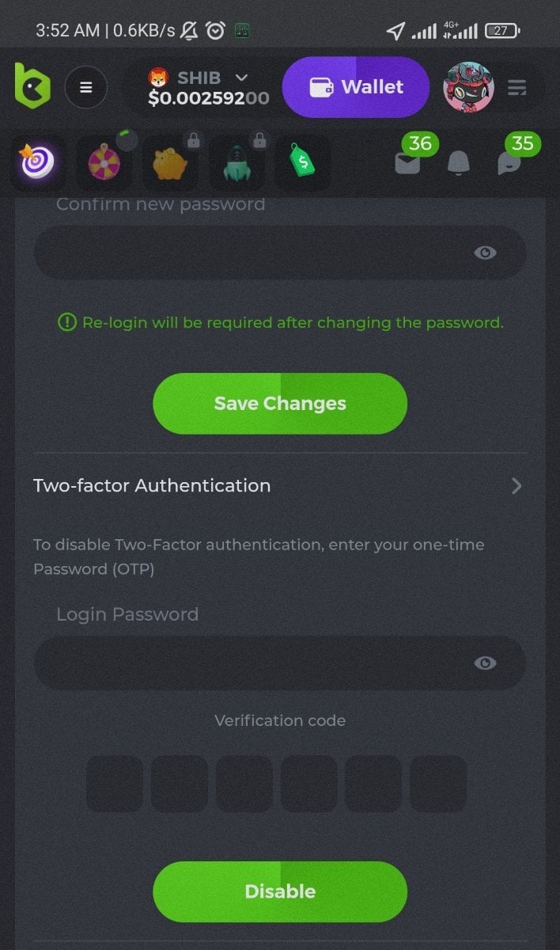Show the confirm new password text
Screen dimensions: 560x950
click(x=485, y=253)
